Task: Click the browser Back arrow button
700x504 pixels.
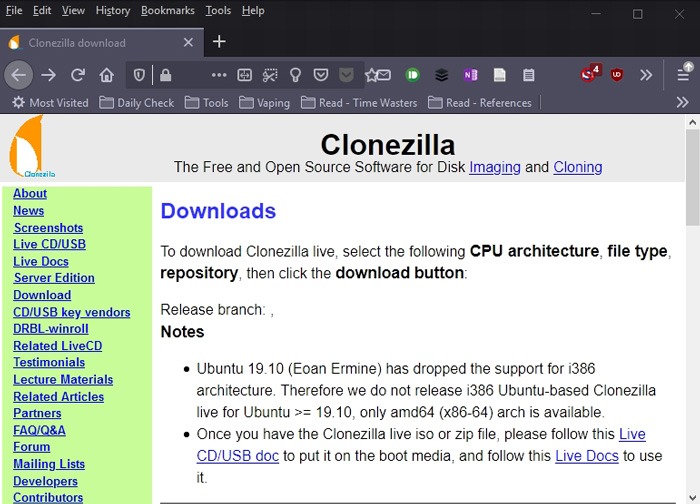Action: click(19, 75)
